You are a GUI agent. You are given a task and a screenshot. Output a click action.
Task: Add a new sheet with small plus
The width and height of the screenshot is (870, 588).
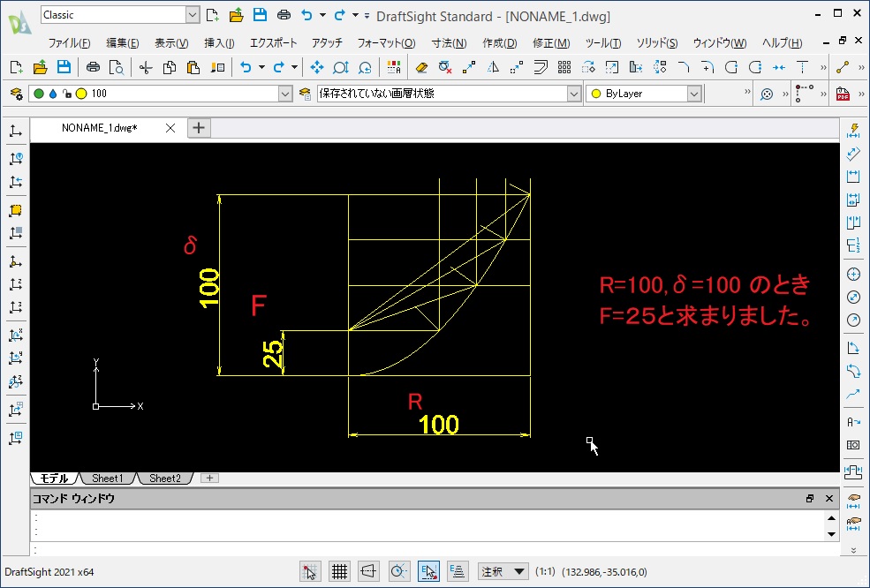point(209,479)
